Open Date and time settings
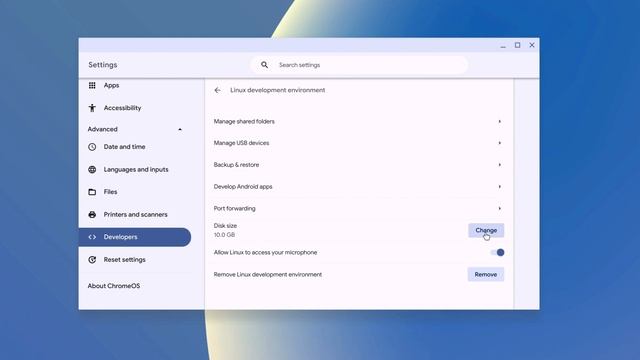The image size is (640, 360). point(135,147)
